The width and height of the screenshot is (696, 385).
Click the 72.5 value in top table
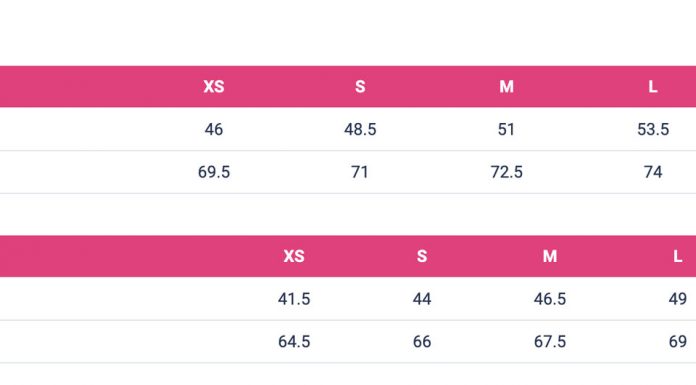tap(506, 172)
